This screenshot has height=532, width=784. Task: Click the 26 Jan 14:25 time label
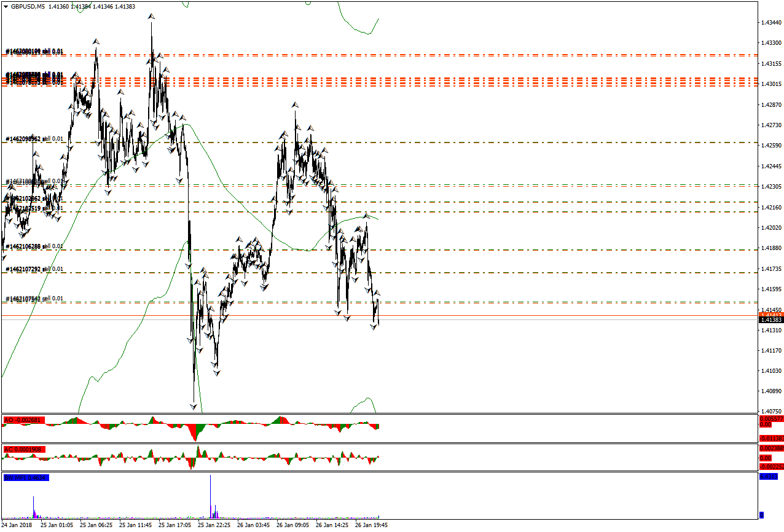[332, 525]
